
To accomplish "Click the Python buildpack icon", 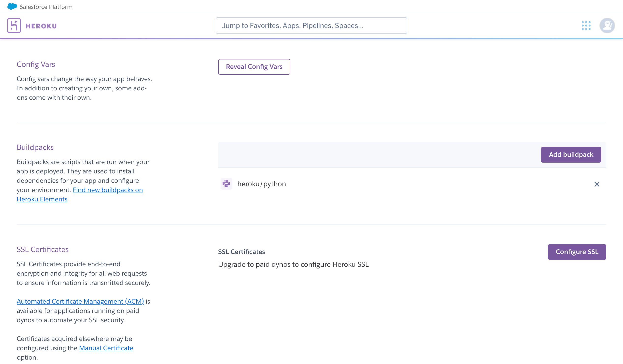I will (x=226, y=184).
